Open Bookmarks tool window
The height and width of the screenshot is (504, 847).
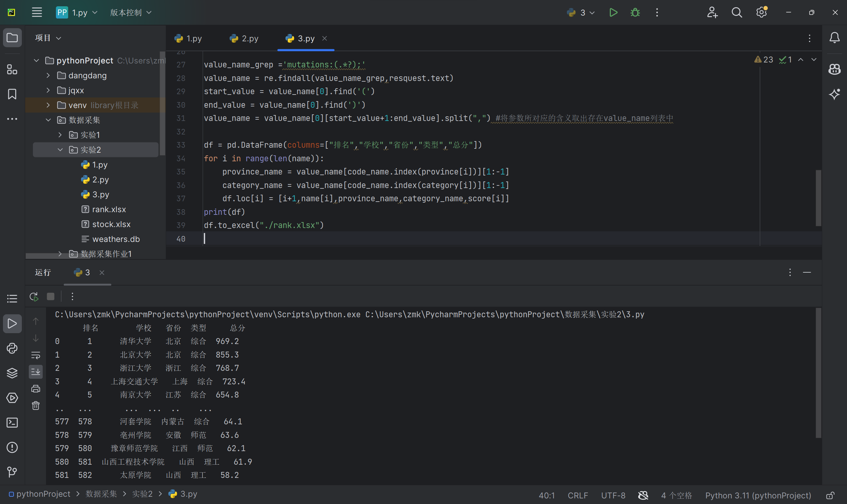click(12, 94)
